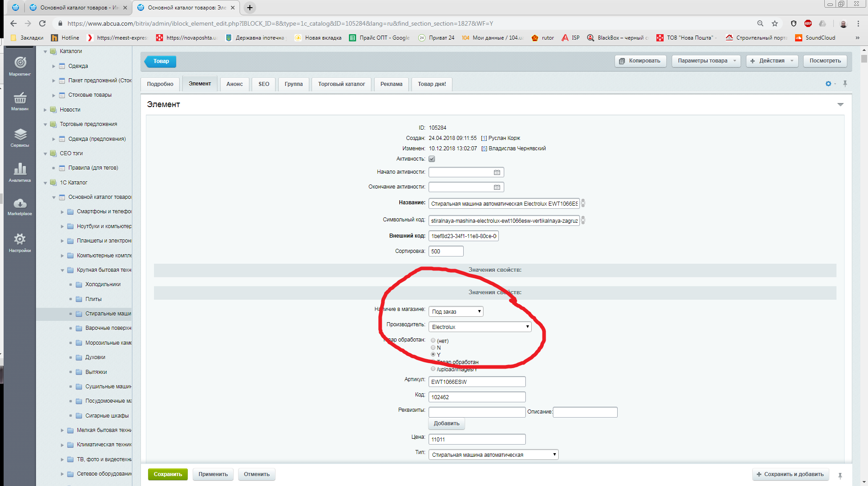Open the Параметры товара dropdown
This screenshot has width=868, height=486.
click(x=706, y=61)
